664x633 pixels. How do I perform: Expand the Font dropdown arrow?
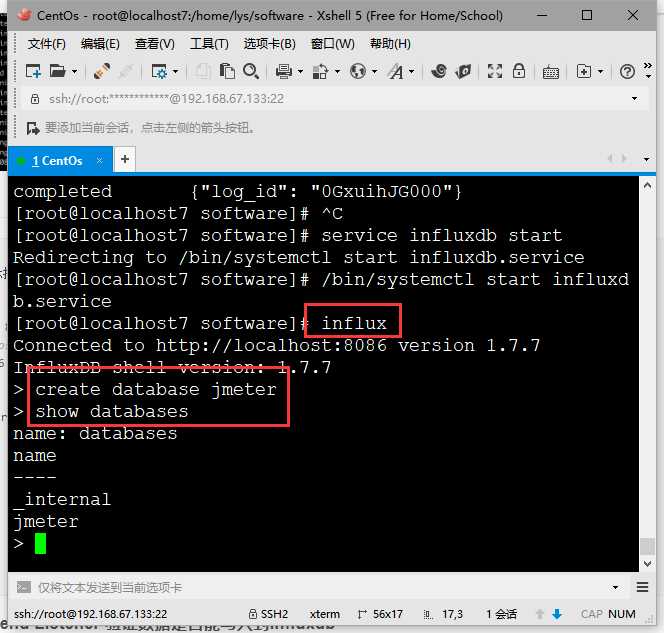[x=411, y=72]
